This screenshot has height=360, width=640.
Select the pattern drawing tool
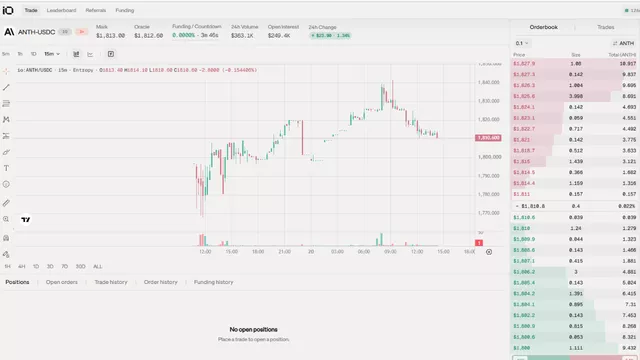pos(6,120)
